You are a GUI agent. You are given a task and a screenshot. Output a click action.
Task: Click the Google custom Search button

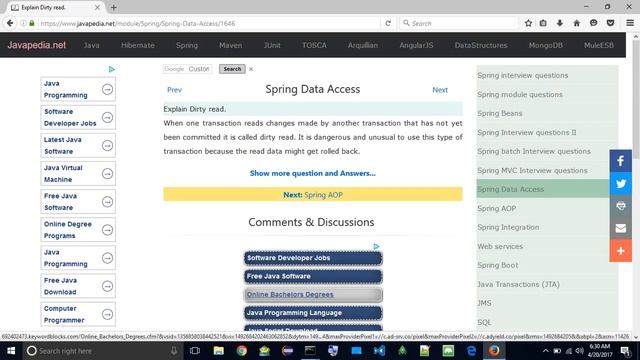point(232,69)
